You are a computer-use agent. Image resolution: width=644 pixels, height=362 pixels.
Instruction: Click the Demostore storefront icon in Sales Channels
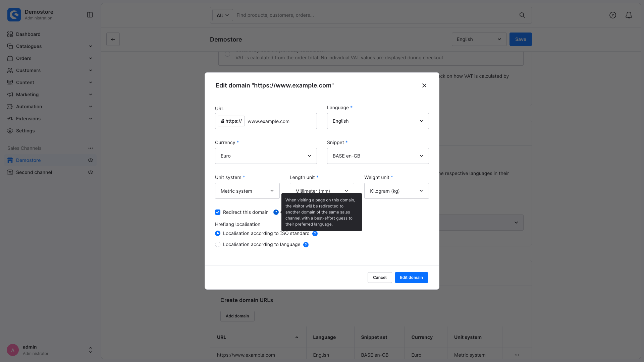pyautogui.click(x=10, y=160)
